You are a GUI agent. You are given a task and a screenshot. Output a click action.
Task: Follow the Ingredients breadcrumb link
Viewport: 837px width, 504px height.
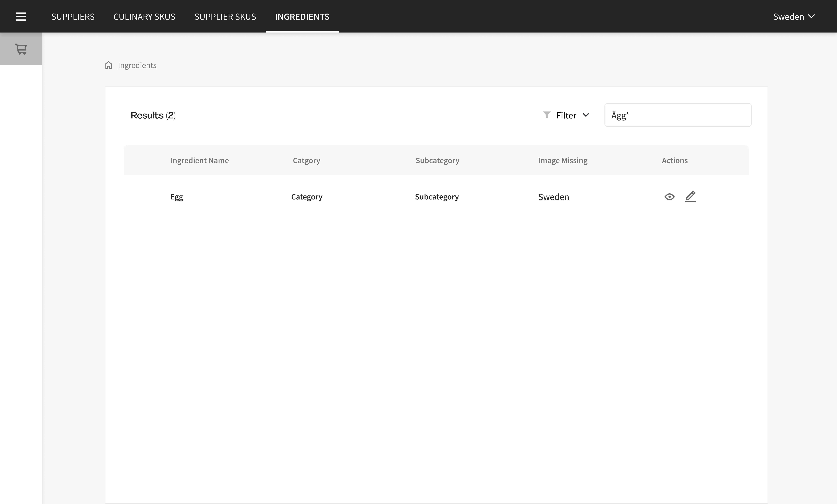(137, 65)
